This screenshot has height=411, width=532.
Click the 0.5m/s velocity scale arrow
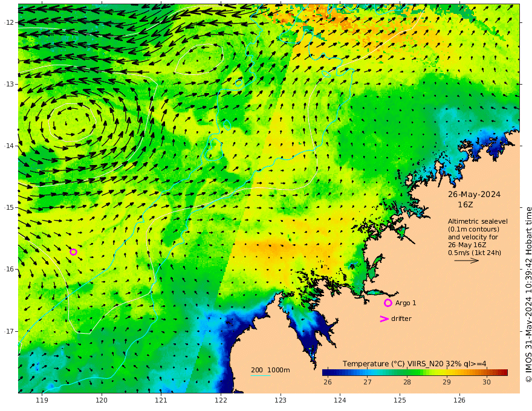pos(466,261)
